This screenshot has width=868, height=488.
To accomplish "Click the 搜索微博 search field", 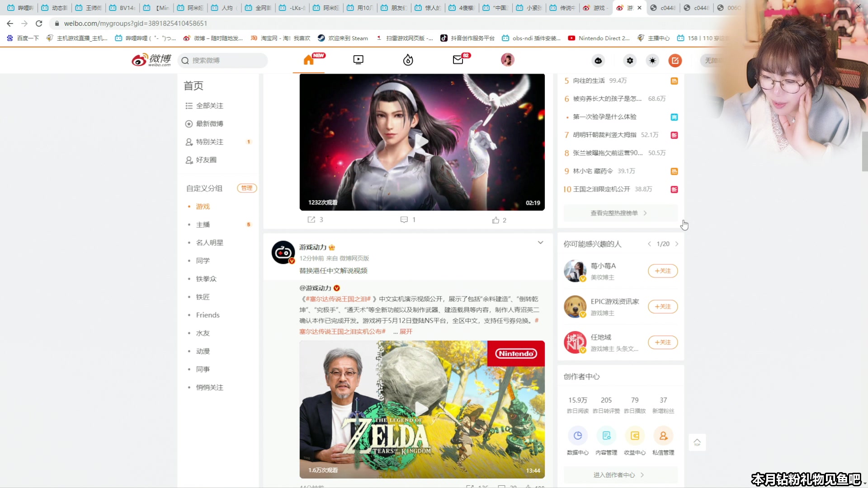I will click(223, 61).
